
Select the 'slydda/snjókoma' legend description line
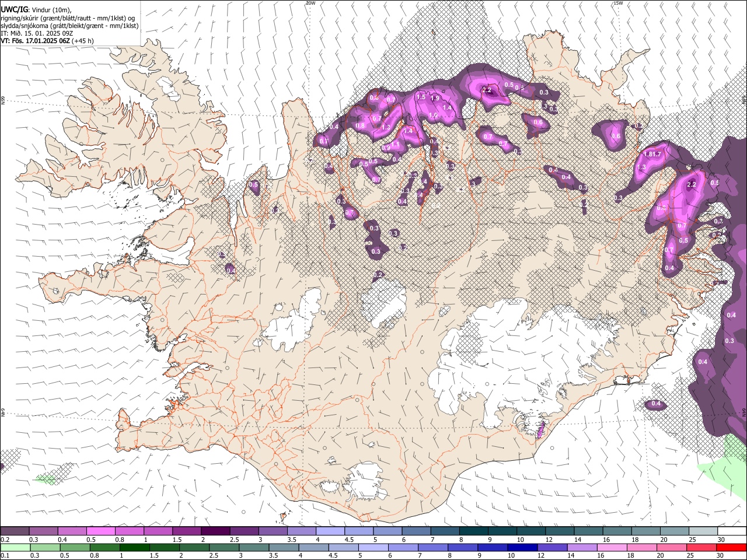pyautogui.click(x=69, y=26)
